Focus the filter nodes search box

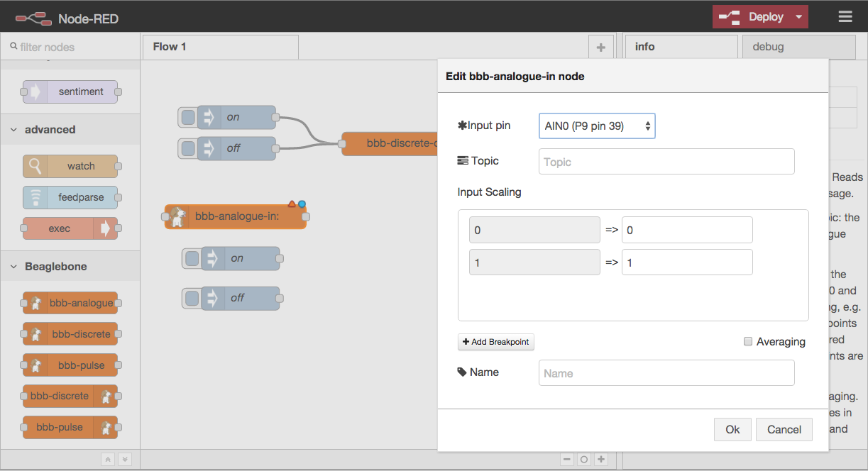pyautogui.click(x=70, y=47)
